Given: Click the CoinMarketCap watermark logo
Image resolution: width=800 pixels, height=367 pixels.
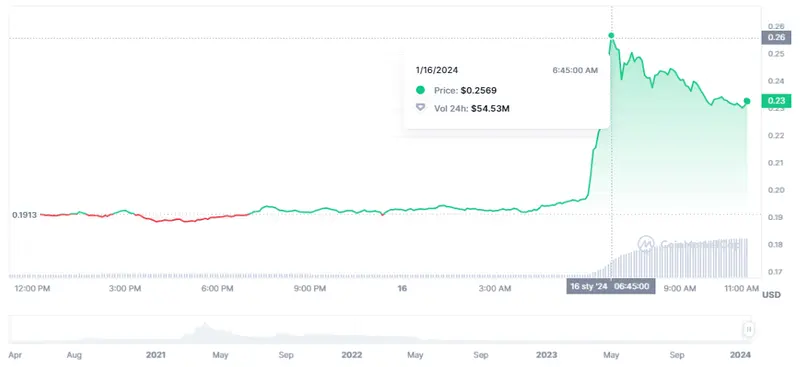Looking at the screenshot, I should (x=646, y=244).
